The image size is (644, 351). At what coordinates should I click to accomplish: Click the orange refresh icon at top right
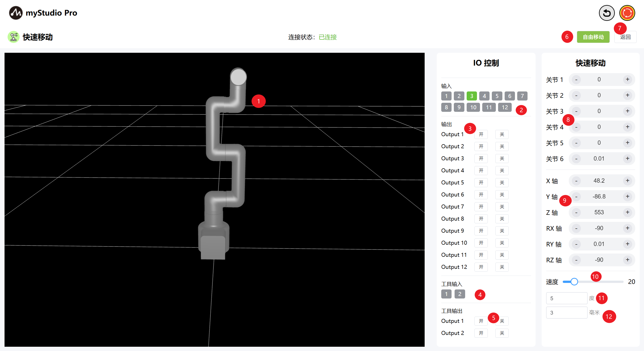(x=627, y=13)
